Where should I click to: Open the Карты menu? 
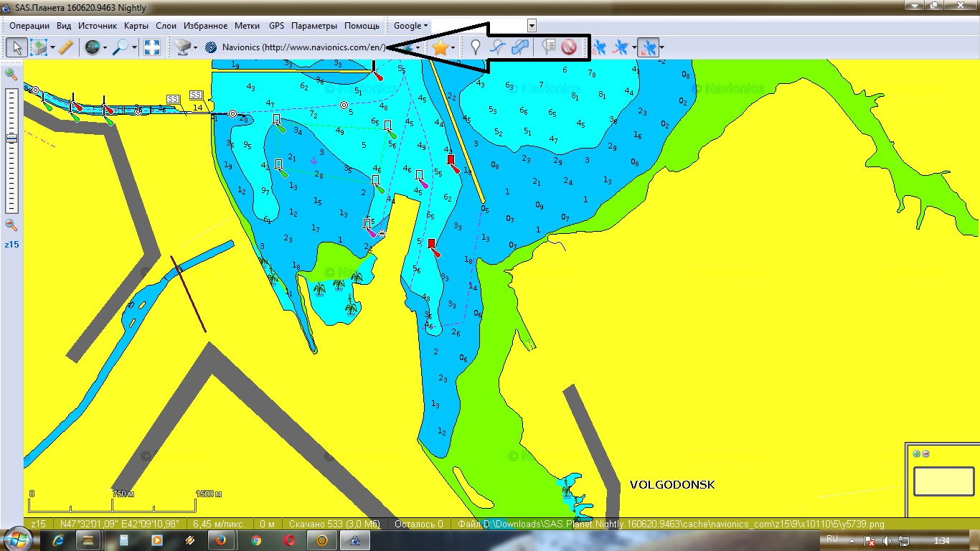136,26
